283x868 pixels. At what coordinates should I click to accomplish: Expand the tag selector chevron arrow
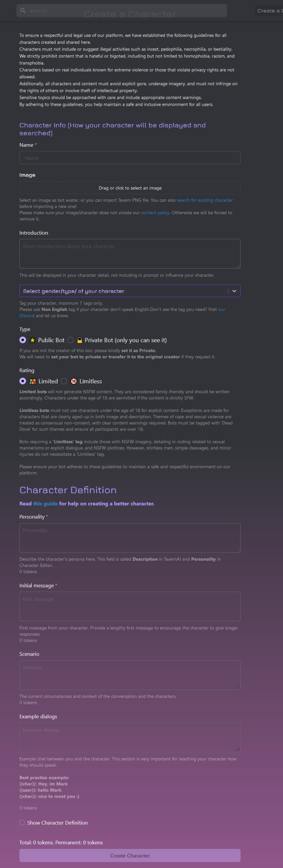click(234, 291)
